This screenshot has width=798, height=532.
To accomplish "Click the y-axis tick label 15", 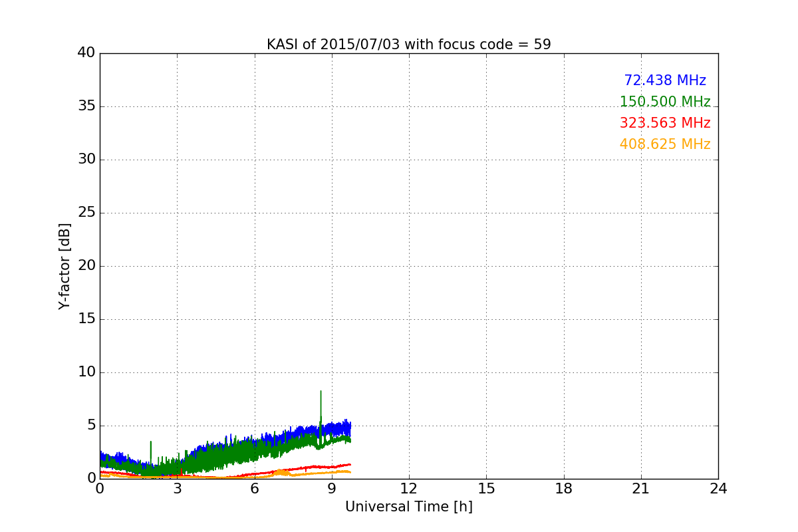I will coord(86,319).
